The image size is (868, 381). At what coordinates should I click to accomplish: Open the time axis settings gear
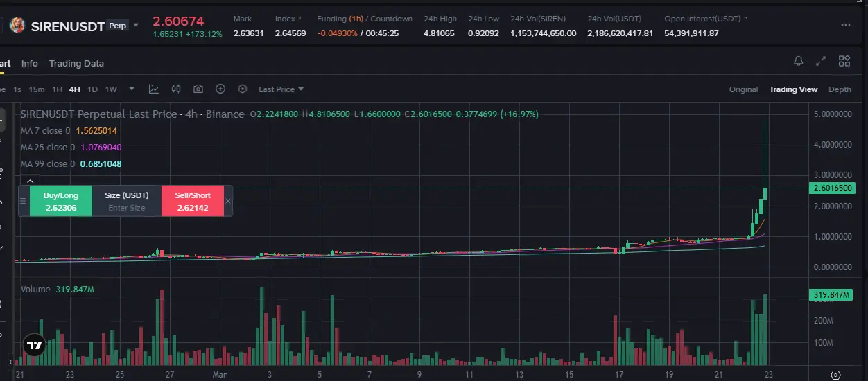point(835,375)
